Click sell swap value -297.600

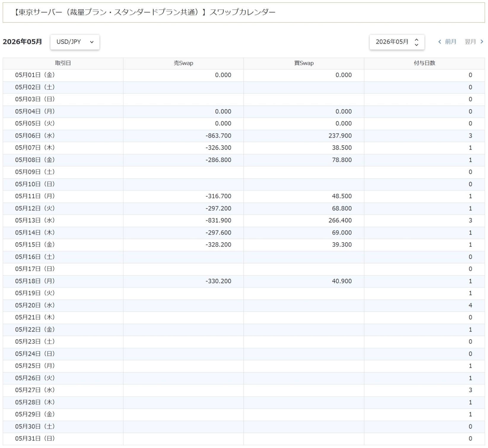point(218,233)
